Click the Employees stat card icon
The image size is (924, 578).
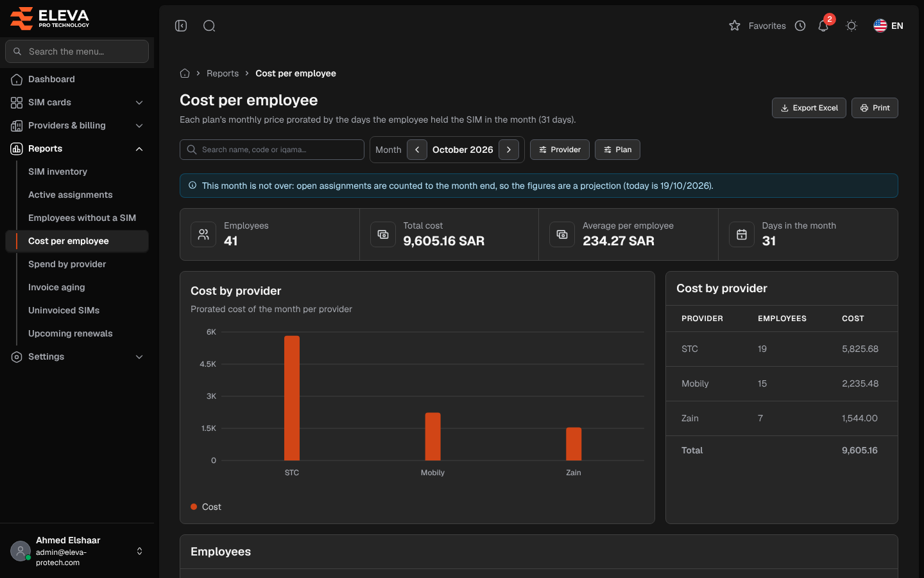coord(203,234)
